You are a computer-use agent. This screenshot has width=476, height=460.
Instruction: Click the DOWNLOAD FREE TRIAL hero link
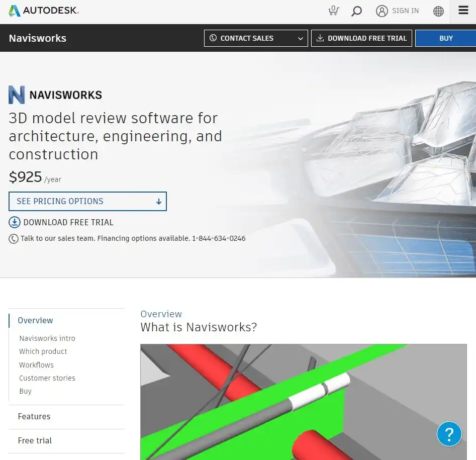coord(68,222)
